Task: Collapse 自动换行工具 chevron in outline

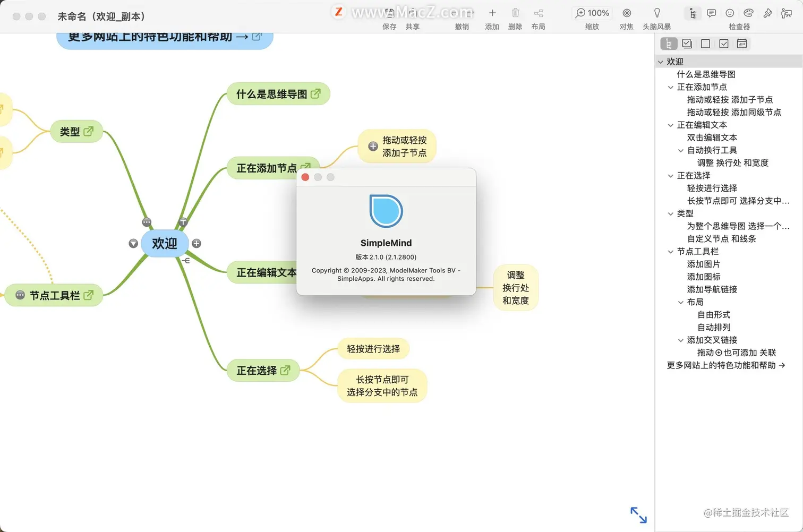Action: tap(681, 151)
